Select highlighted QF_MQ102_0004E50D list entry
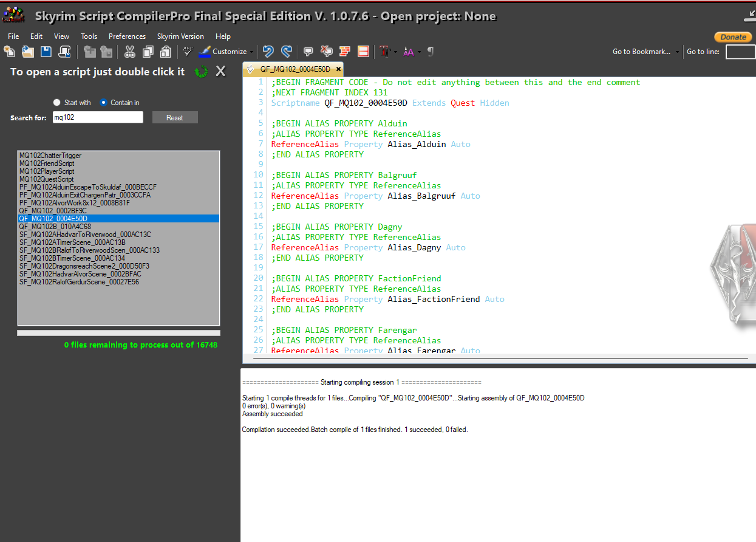The image size is (756, 542). tap(118, 219)
